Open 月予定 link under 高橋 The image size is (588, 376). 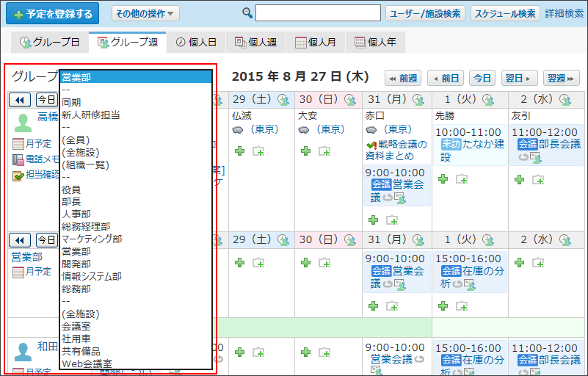coord(38,143)
